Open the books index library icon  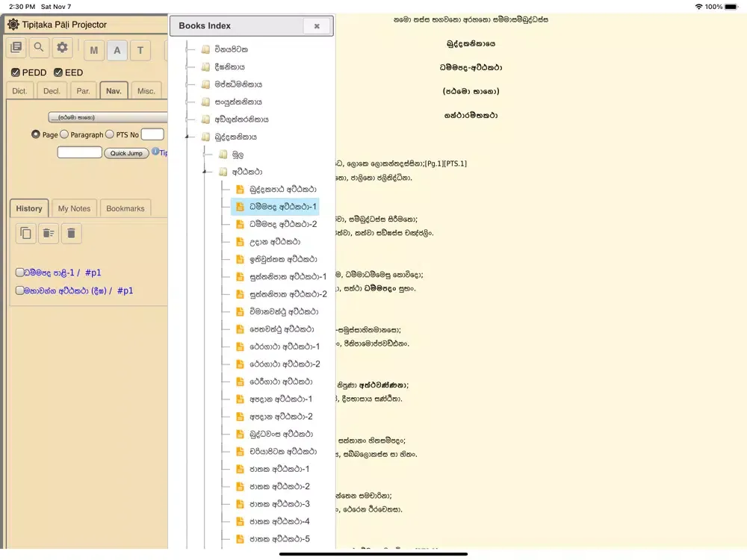(16, 48)
